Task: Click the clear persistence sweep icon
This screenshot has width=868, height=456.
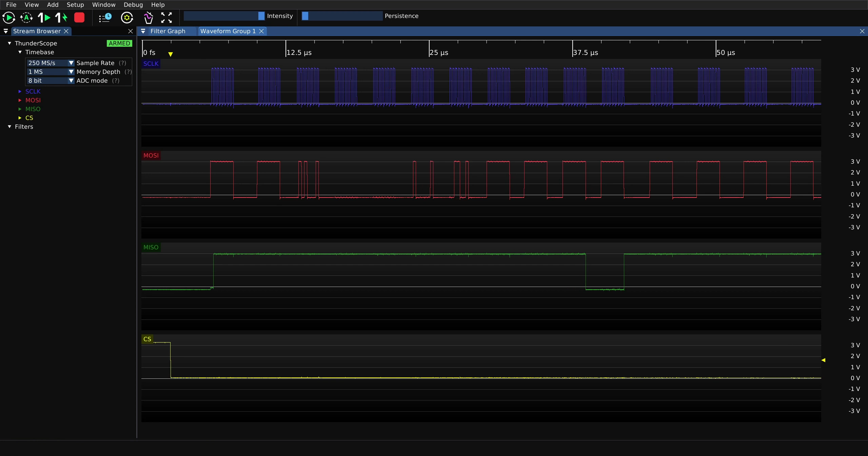Action: (148, 18)
